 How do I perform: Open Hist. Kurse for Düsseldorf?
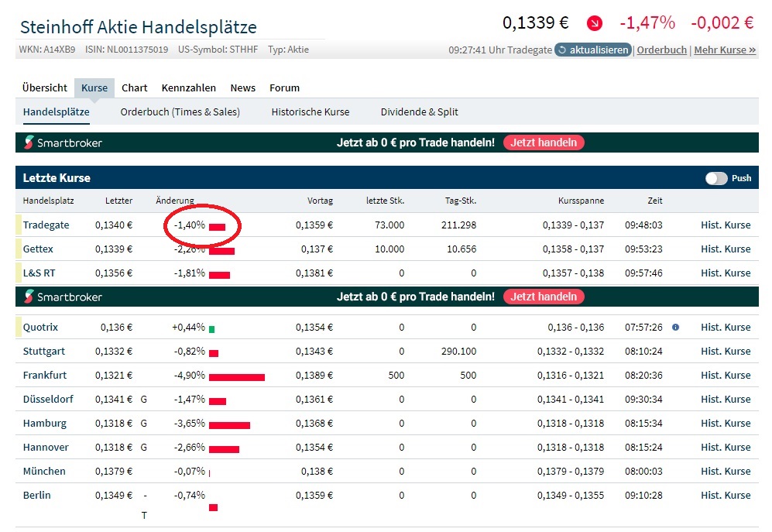click(x=726, y=399)
